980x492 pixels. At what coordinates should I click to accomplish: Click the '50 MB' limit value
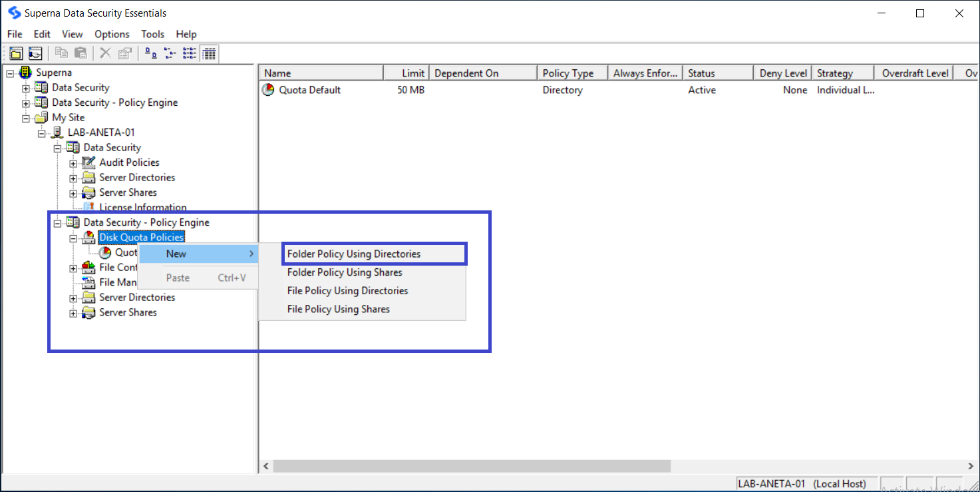(x=410, y=90)
